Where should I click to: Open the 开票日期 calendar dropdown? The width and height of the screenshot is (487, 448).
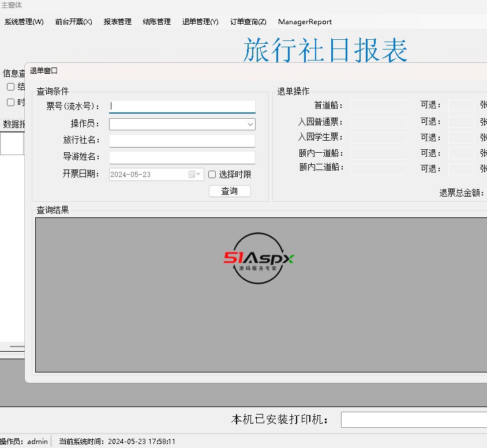(x=195, y=175)
